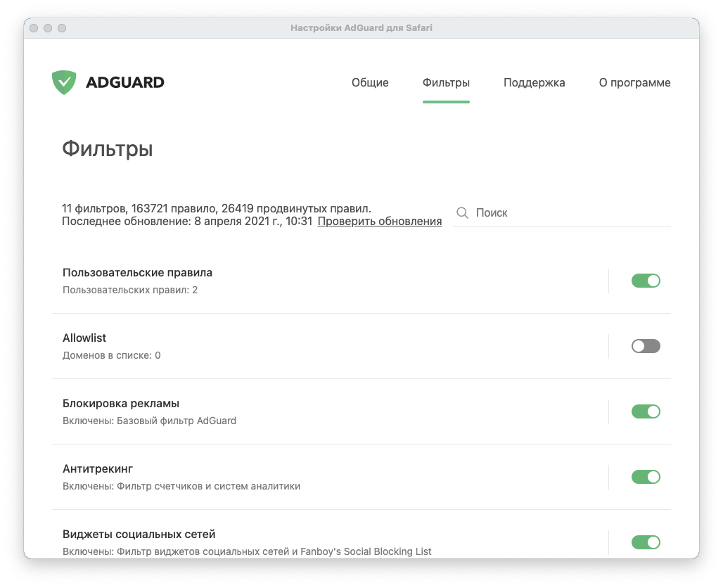723x588 pixels.
Task: Toggle Виджеты социальных сетей switch
Action: pos(646,542)
